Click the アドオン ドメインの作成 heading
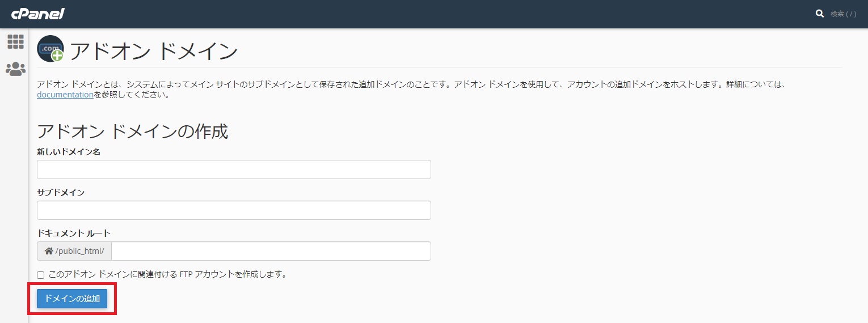The image size is (868, 323). [x=132, y=131]
